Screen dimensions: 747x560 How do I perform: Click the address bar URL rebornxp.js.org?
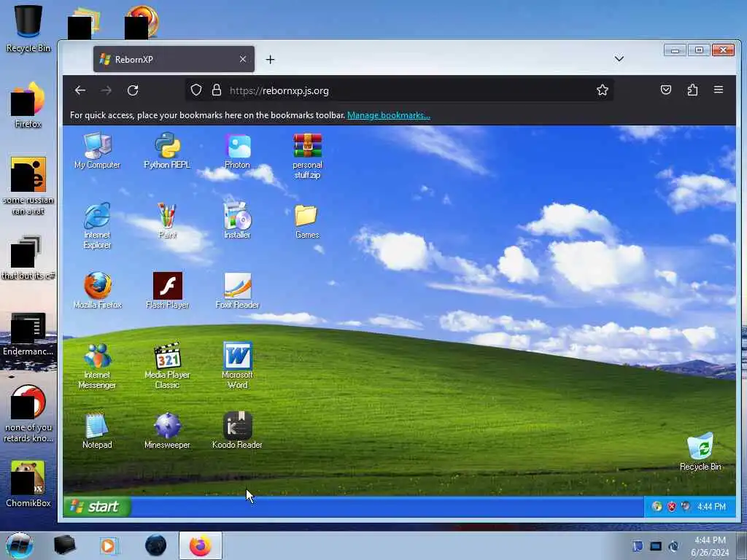279,90
